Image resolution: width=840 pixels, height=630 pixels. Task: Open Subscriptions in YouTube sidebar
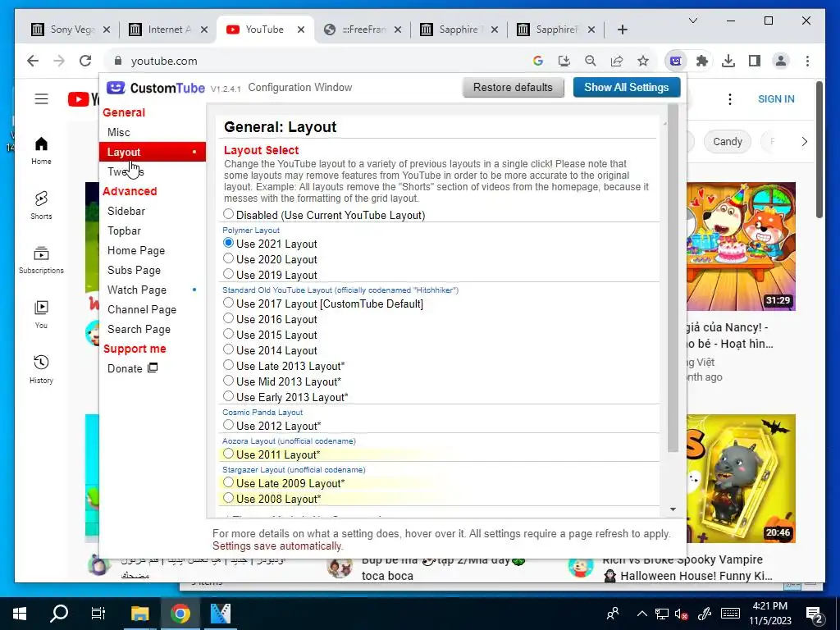coord(41,260)
